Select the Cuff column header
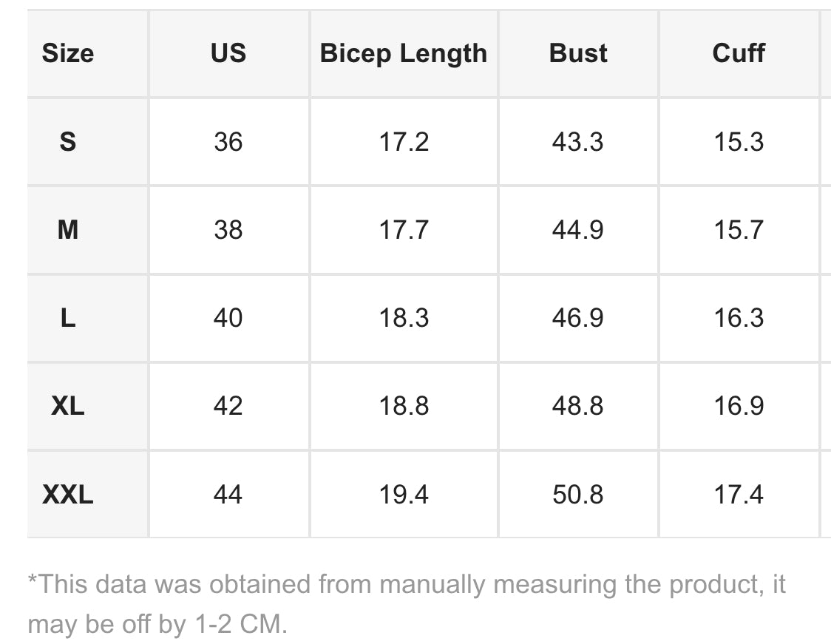Viewport: 831px width, 644px height. click(x=739, y=53)
